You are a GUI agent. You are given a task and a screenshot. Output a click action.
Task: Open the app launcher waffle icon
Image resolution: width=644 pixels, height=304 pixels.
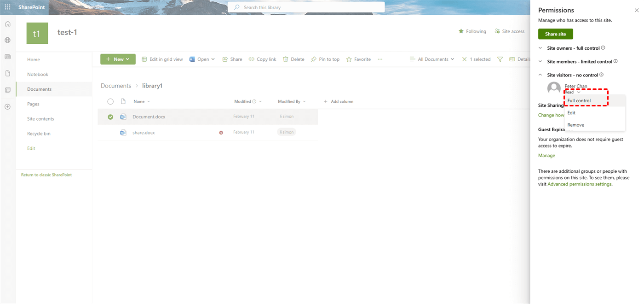pos(7,7)
